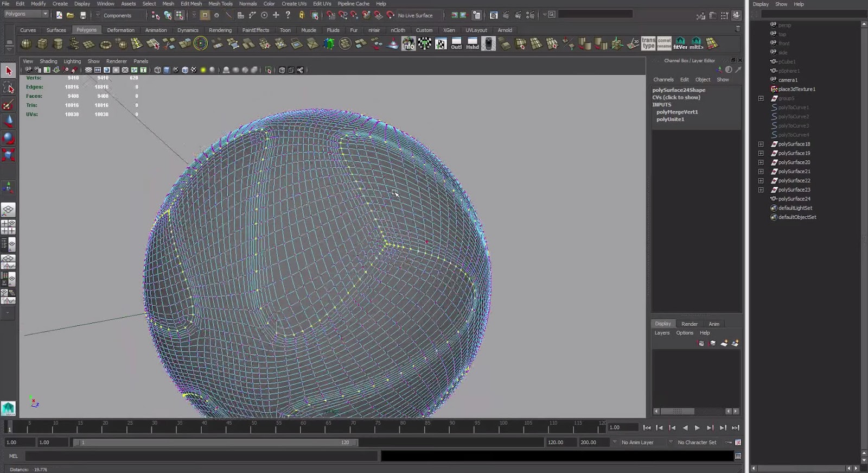This screenshot has width=868, height=473.
Task: Click the MEL command input field
Action: (201, 456)
